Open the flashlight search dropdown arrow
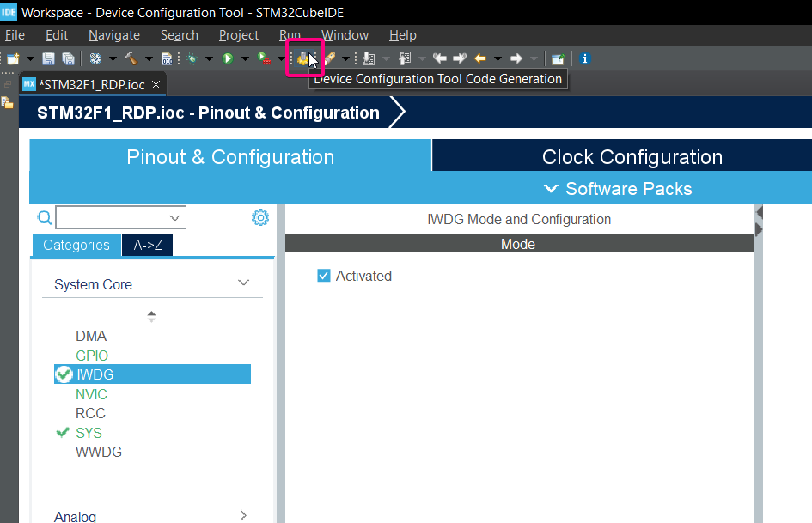Image resolution: width=812 pixels, height=523 pixels. pos(345,58)
